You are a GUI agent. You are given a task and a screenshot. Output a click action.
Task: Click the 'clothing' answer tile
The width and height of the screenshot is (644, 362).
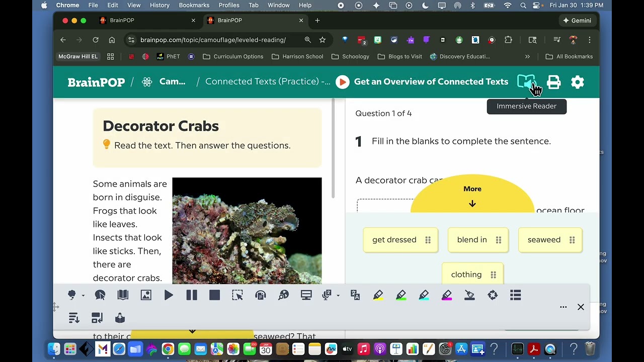click(x=472, y=275)
